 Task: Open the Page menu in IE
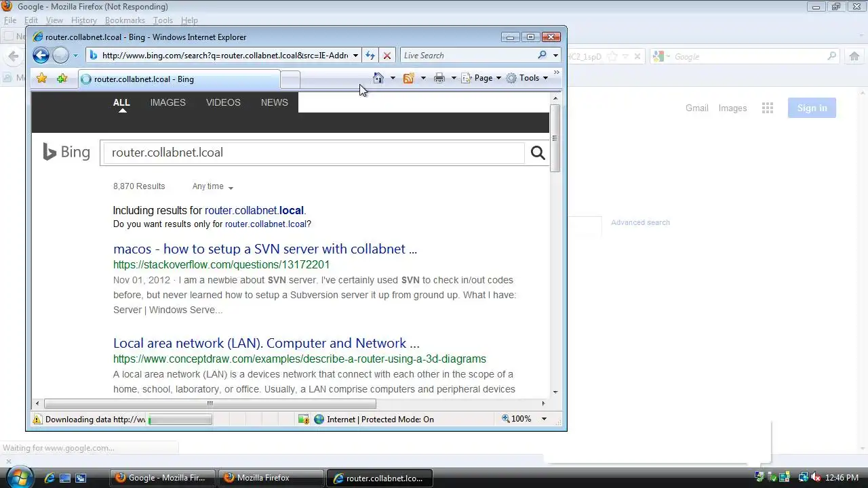481,78
